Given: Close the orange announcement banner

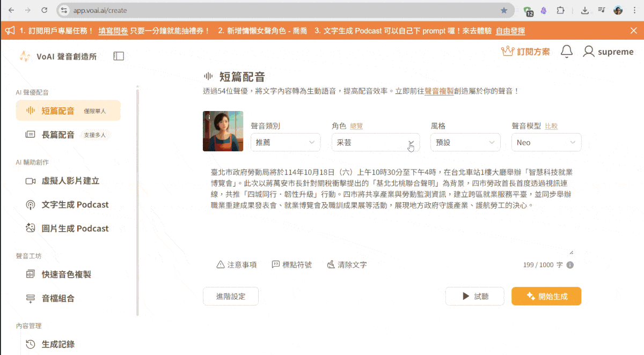Looking at the screenshot, I should [x=633, y=31].
